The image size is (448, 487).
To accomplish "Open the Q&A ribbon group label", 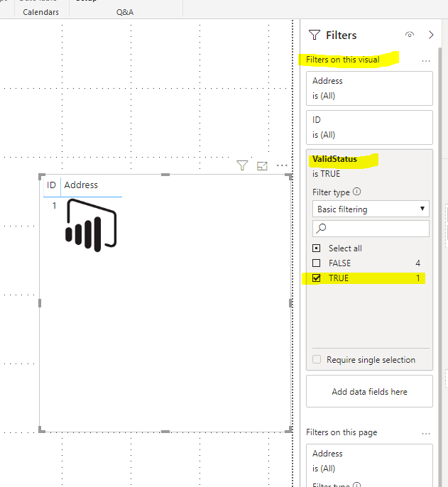I will (x=124, y=12).
